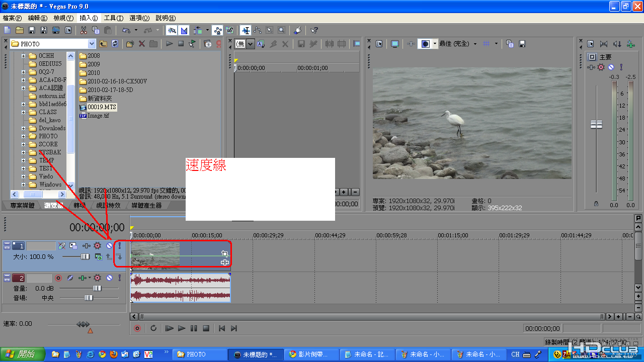The width and height of the screenshot is (644, 362).
Task: Click the up-one-level folder icon
Action: 103,44
